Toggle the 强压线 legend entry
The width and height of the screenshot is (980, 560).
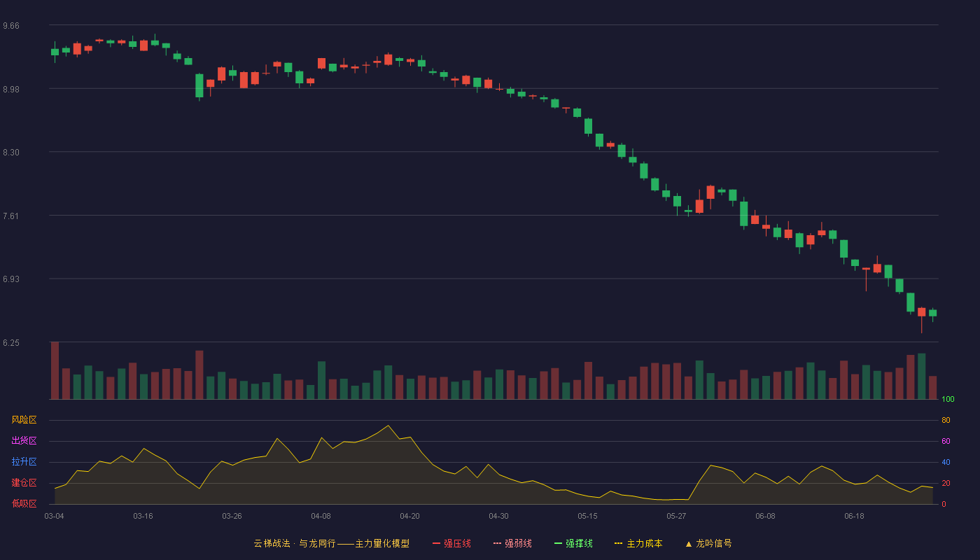pyautogui.click(x=451, y=543)
